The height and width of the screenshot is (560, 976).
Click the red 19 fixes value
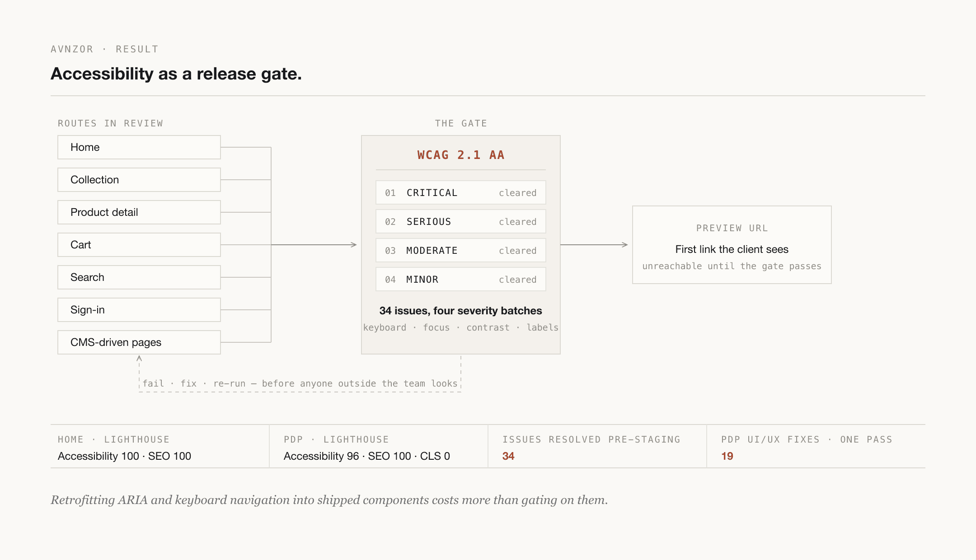point(727,456)
